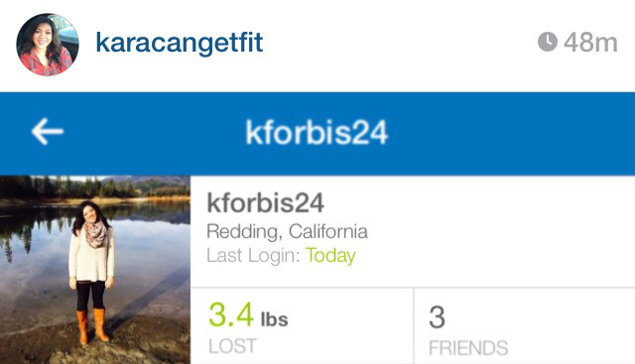Tap the green 3.4 weight number

[x=231, y=314]
